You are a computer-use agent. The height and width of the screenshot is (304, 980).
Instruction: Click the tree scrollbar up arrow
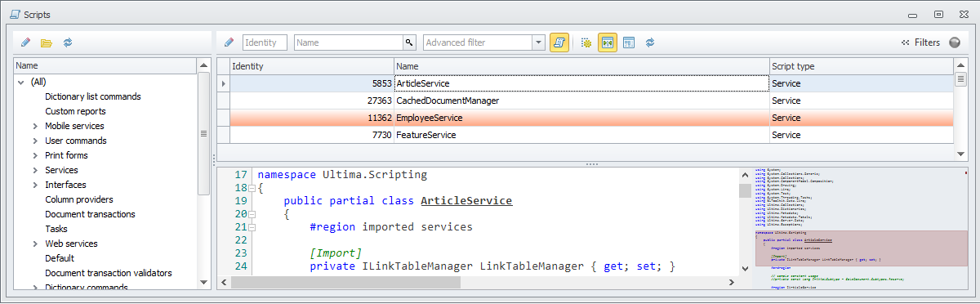[204, 65]
